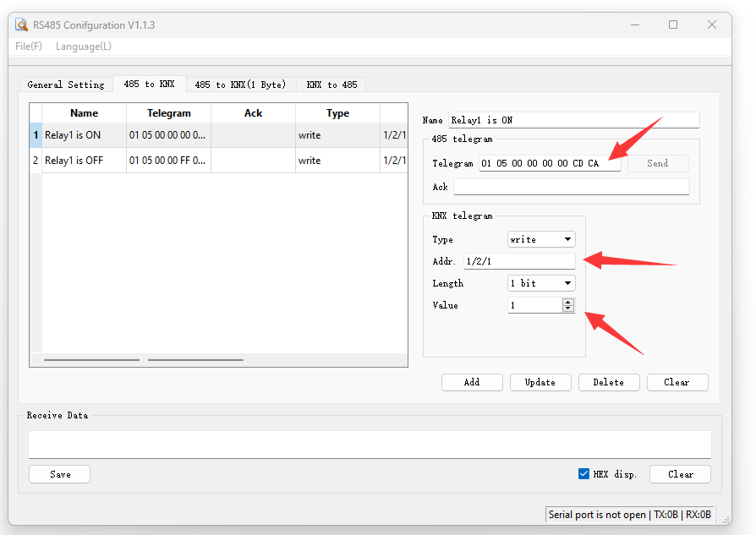Decrease Value using the down spinner arrow
The height and width of the screenshot is (535, 756).
click(x=567, y=308)
